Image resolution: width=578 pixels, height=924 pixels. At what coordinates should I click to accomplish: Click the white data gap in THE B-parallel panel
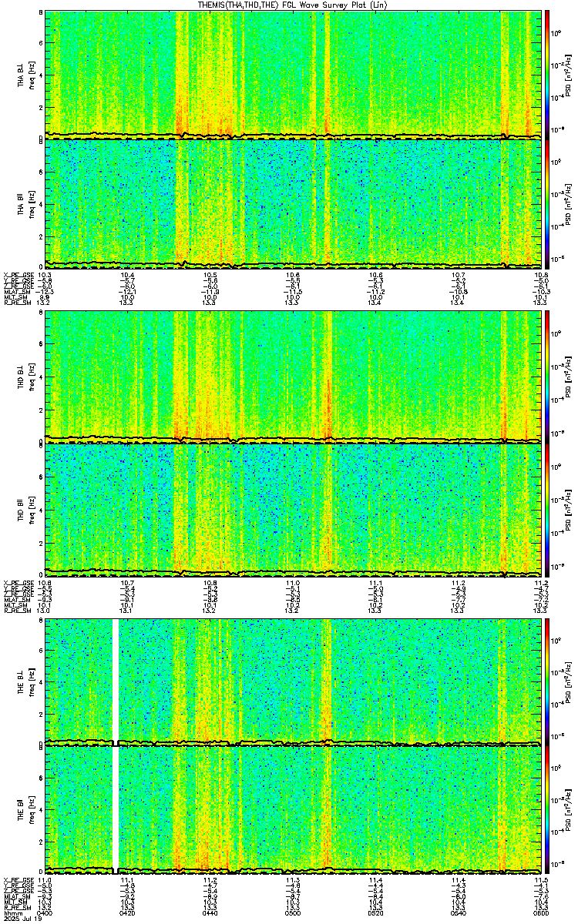[x=116, y=810]
